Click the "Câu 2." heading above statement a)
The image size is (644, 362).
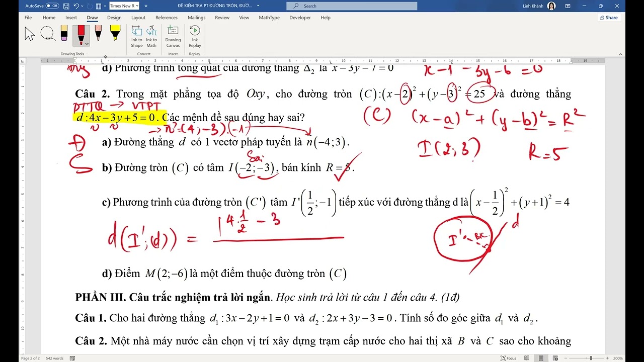click(x=92, y=94)
